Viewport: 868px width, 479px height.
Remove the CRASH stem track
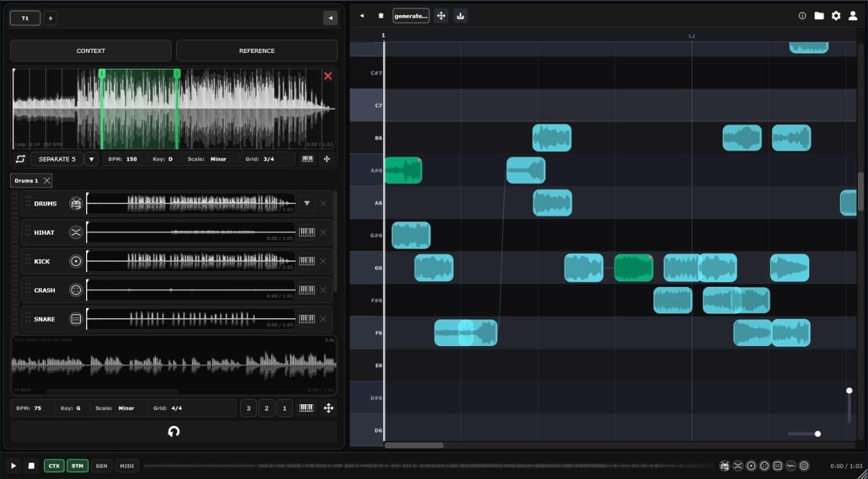click(x=323, y=290)
